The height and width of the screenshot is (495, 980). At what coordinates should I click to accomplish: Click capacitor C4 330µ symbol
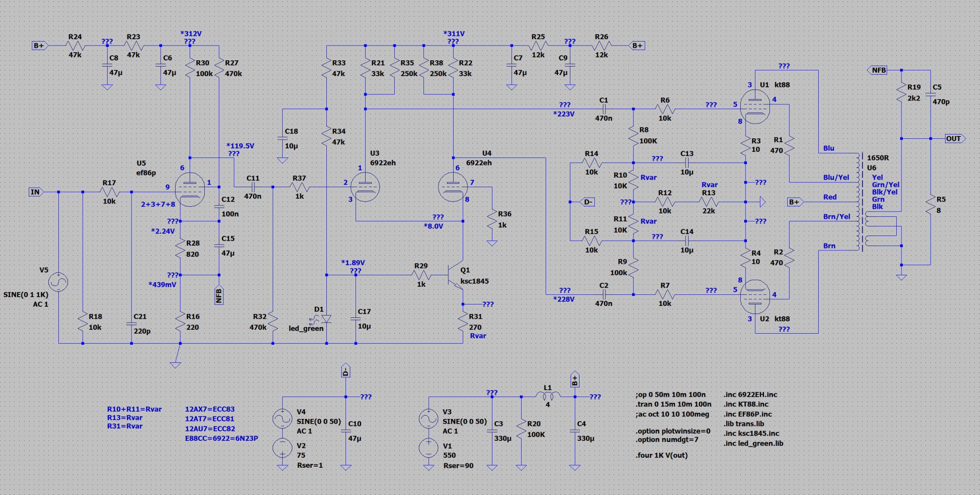(x=575, y=431)
